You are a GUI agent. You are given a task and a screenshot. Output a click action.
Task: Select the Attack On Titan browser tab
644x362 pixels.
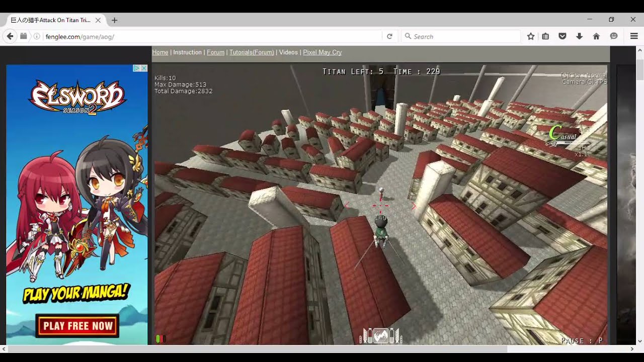click(53, 20)
